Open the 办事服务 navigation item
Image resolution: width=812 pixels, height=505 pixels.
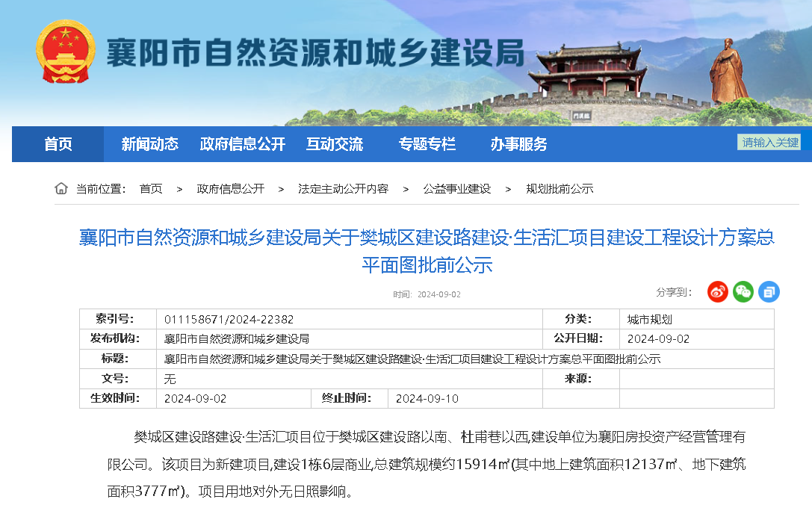coord(518,144)
